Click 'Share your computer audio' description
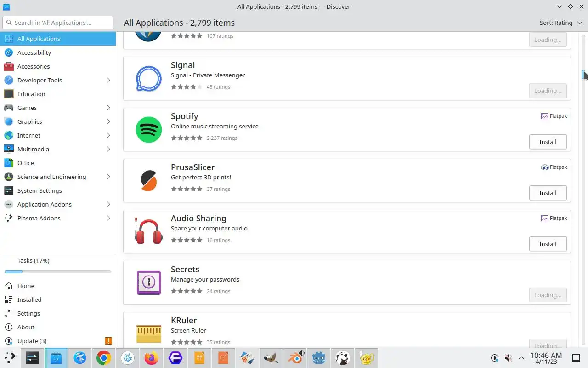Image resolution: width=588 pixels, height=368 pixels. tap(209, 229)
